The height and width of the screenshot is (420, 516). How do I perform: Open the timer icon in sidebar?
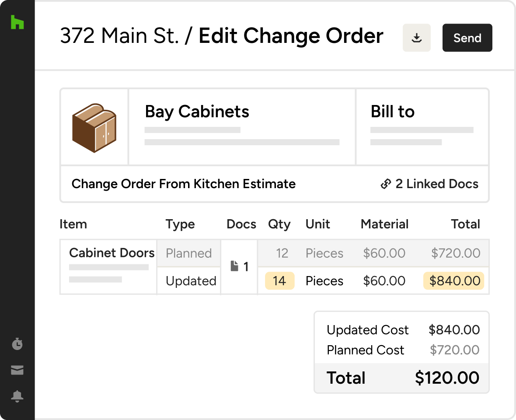pyautogui.click(x=17, y=343)
